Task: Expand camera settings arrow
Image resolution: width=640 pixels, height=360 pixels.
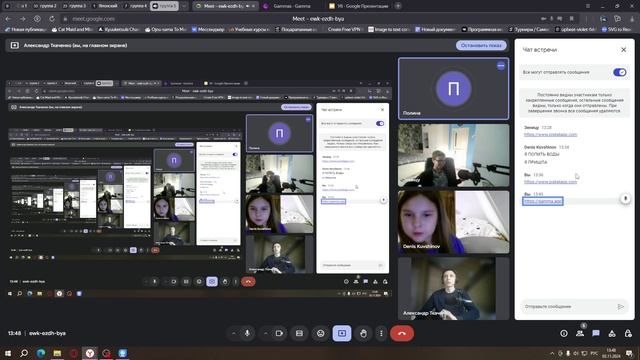Action: pyautogui.click(x=265, y=333)
